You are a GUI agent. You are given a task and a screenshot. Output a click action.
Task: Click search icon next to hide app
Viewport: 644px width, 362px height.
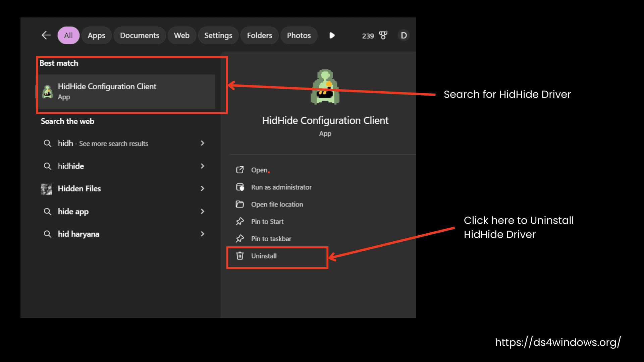tap(48, 212)
